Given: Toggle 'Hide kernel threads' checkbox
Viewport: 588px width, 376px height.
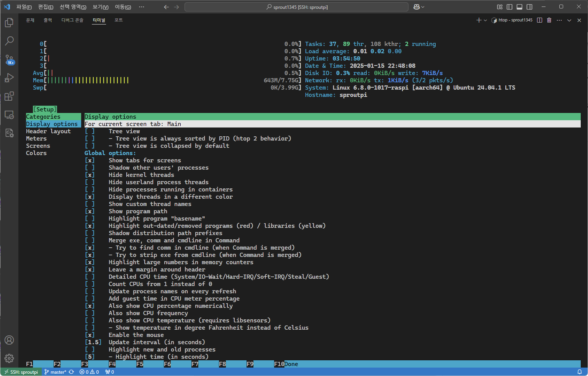Looking at the screenshot, I should 90,175.
